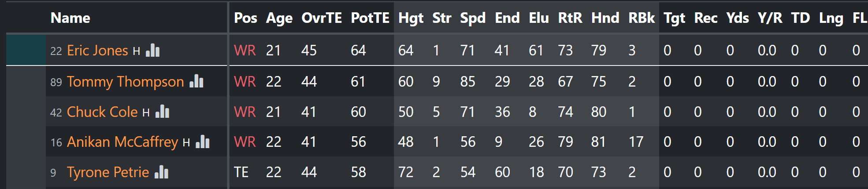Screen dimensions: 868x189
Task: Sort players by PotTE column header
Action: 370,18
